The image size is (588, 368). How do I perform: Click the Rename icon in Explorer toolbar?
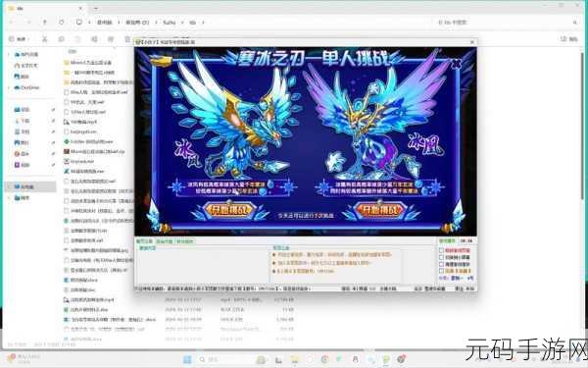(94, 39)
